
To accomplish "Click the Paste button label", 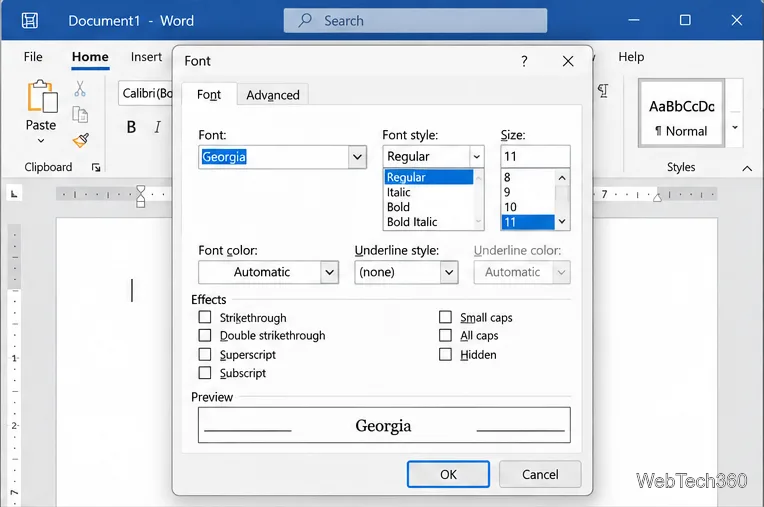I will tap(41, 125).
